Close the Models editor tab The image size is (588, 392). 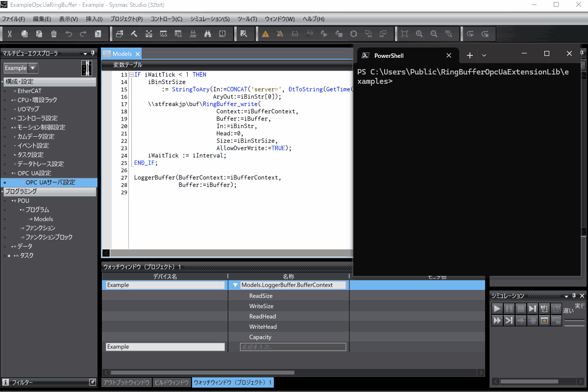pyautogui.click(x=138, y=54)
